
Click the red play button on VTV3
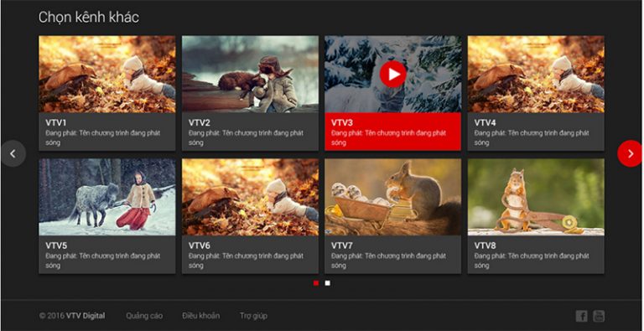[392, 74]
